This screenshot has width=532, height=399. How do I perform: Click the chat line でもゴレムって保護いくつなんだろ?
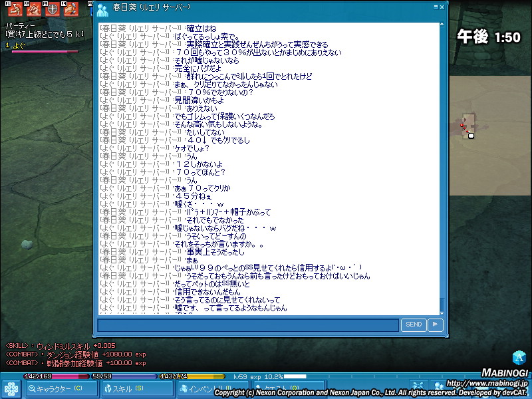[x=225, y=116]
